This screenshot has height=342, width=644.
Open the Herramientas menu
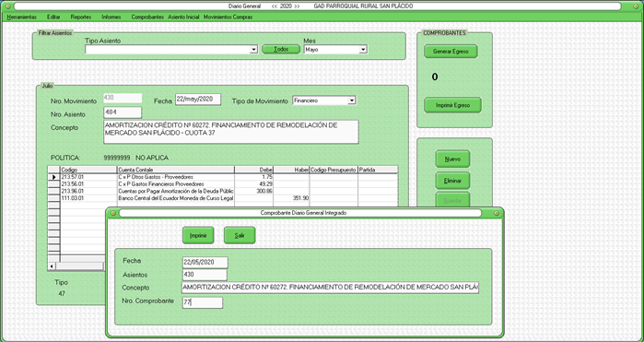coord(22,17)
